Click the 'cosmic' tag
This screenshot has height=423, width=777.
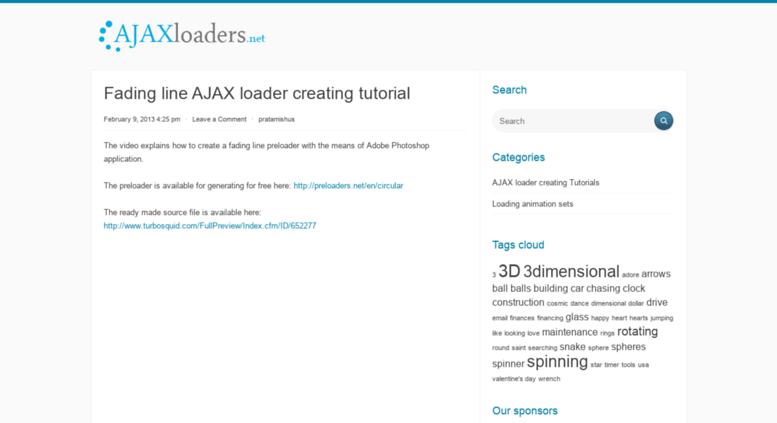(x=557, y=304)
